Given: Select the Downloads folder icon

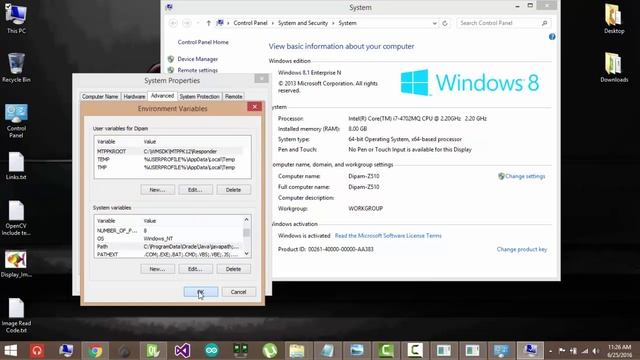Looking at the screenshot, I should (614, 67).
